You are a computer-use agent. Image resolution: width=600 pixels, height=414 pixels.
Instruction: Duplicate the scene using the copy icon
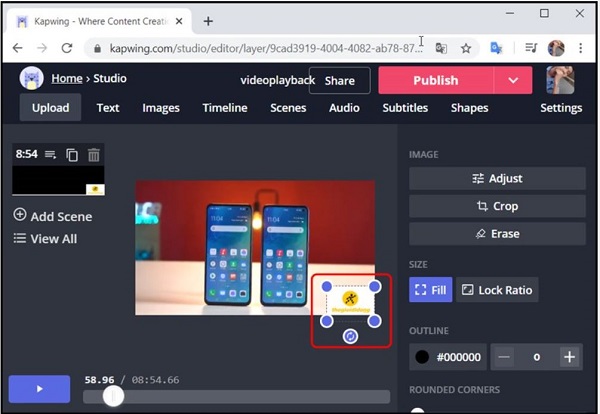coord(72,155)
